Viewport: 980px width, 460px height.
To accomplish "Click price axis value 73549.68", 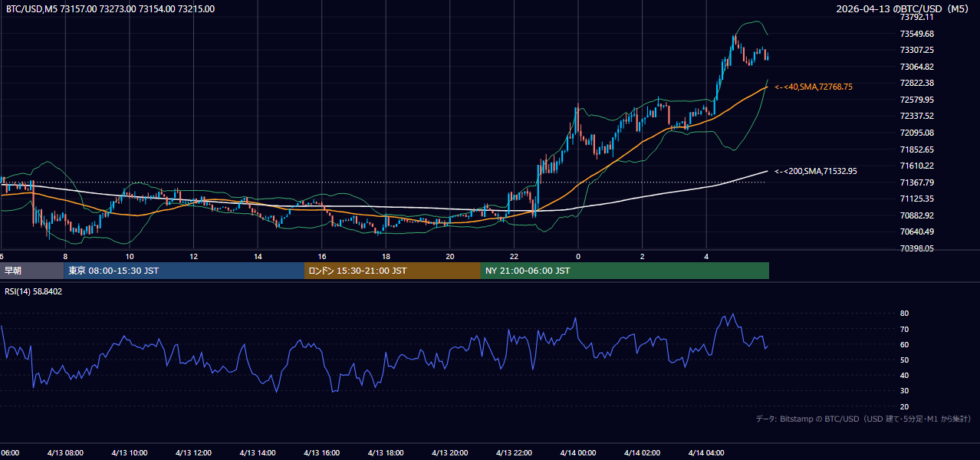I will 916,34.
